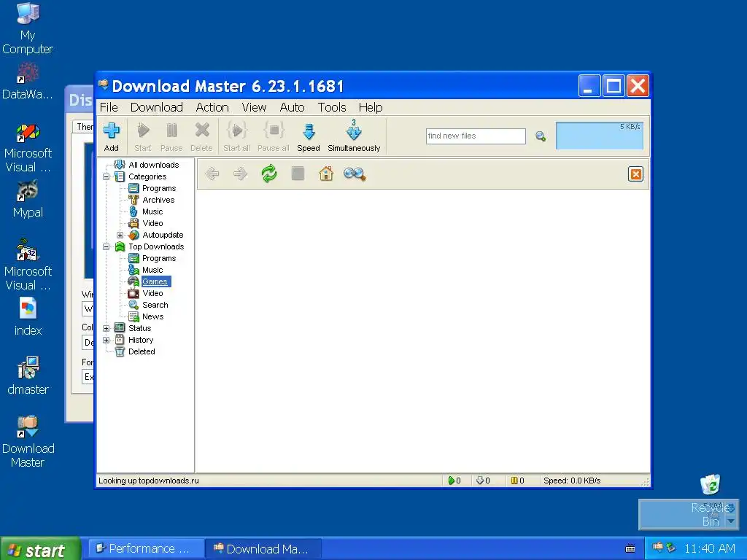Open the File menu
This screenshot has width=747, height=560.
pos(109,108)
